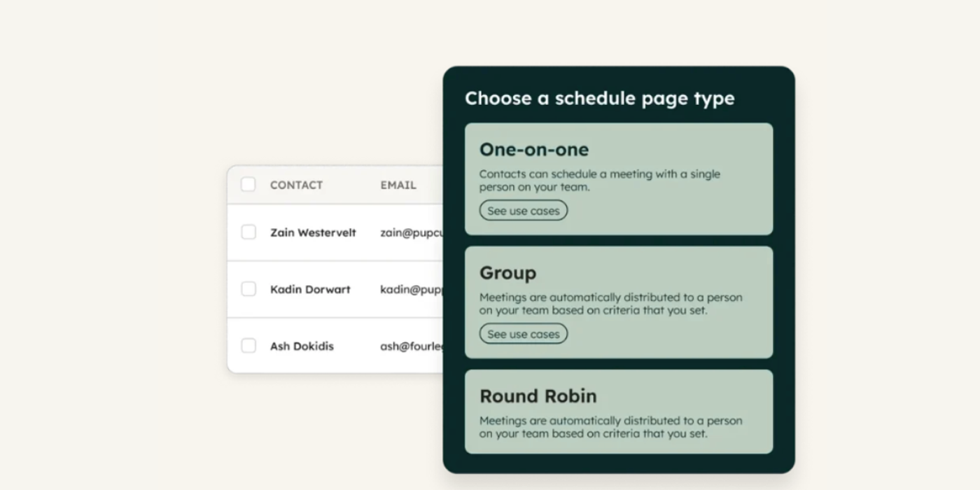Check the checkbox next to Ash Dokidis
Screen dimensions: 980x490
(248, 345)
